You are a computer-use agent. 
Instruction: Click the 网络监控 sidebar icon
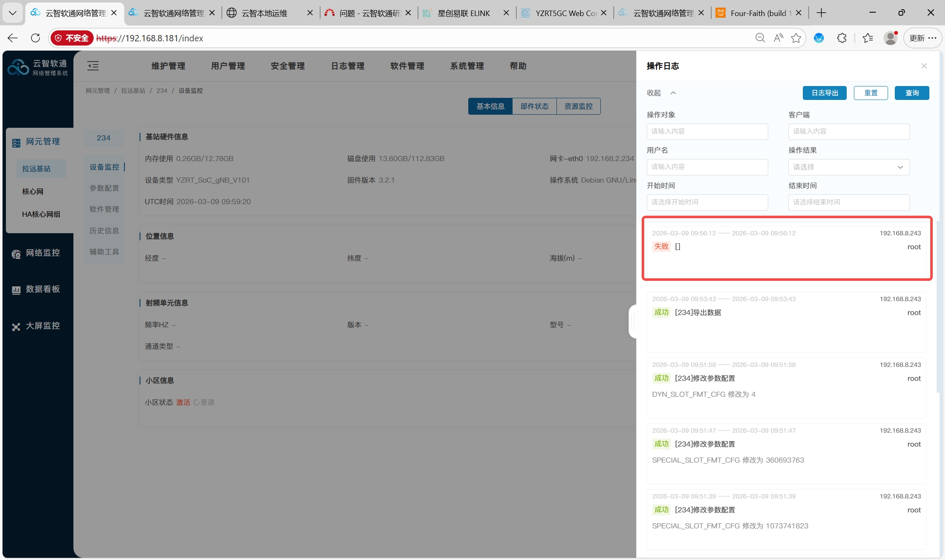coord(16,253)
